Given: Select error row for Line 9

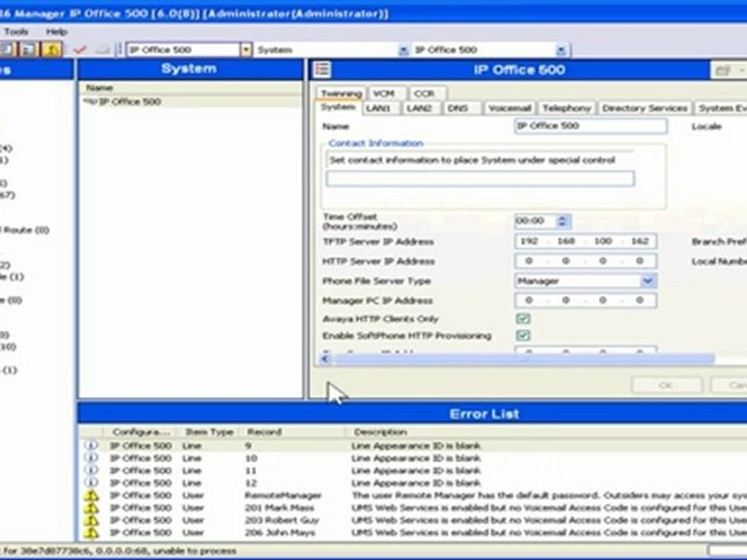Looking at the screenshot, I should 412,446.
